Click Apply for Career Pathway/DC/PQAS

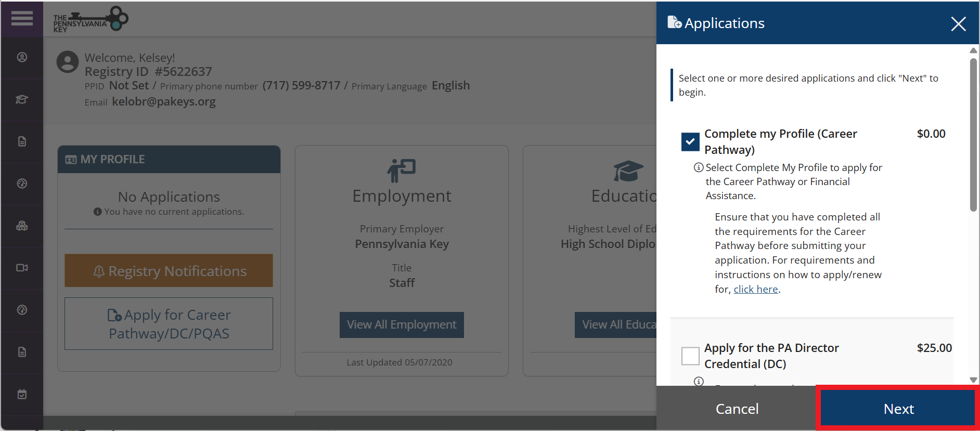(169, 324)
